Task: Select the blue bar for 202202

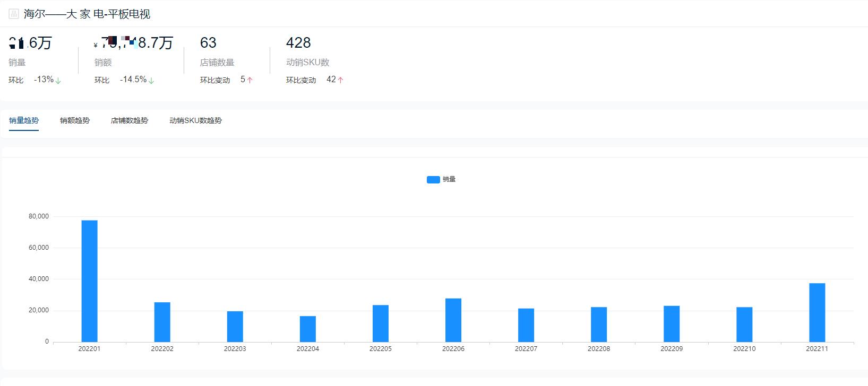Action: pos(162,322)
